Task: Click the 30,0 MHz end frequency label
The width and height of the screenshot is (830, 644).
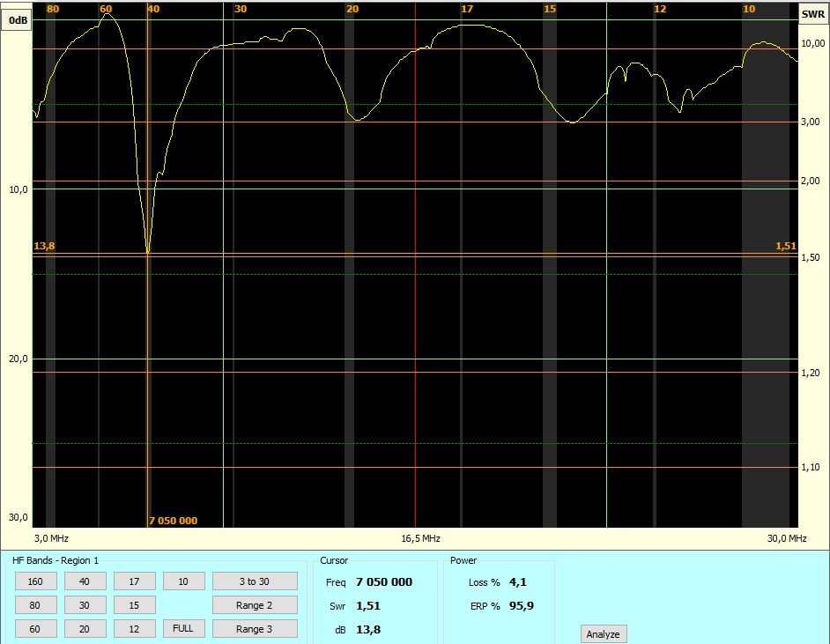Action: [x=787, y=538]
